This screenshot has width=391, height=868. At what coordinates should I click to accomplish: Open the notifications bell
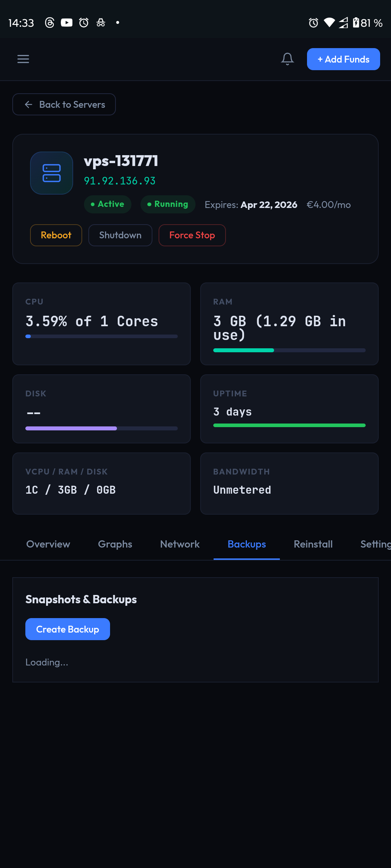(x=287, y=59)
